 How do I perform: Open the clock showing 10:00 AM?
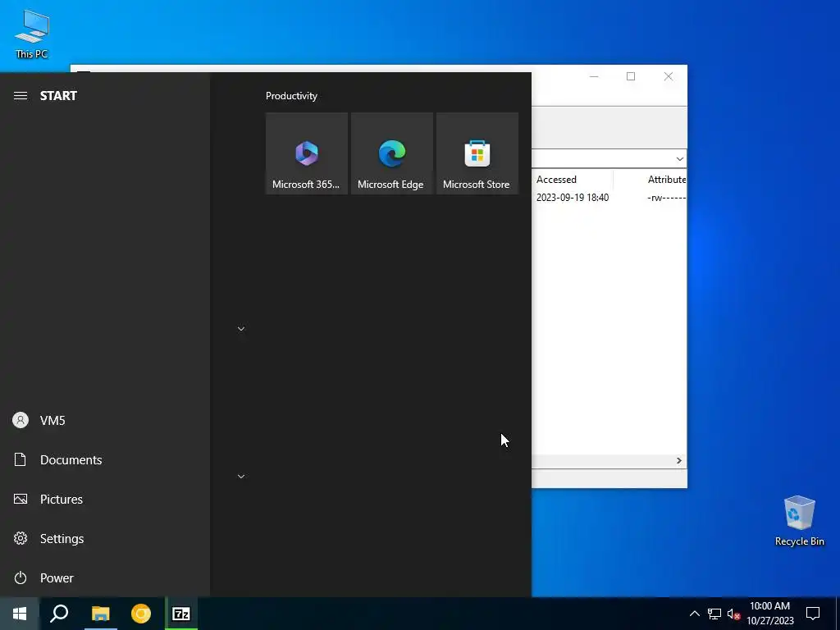tap(769, 614)
